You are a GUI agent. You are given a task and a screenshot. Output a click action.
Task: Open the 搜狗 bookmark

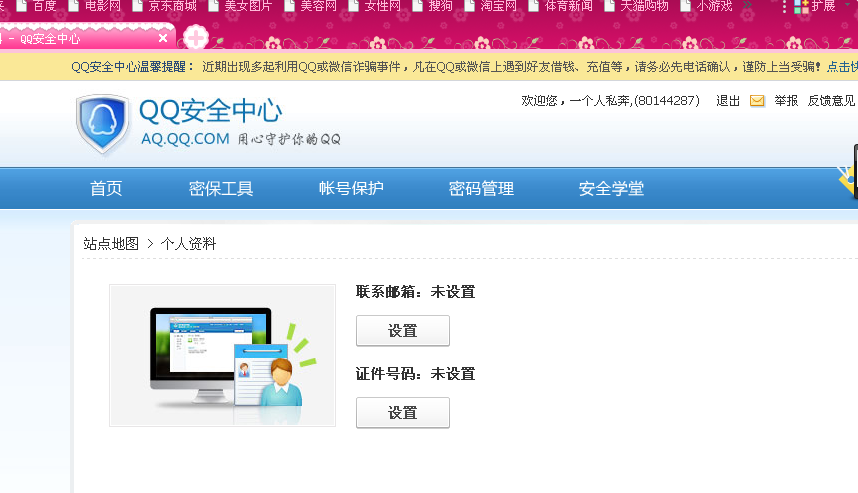click(433, 6)
